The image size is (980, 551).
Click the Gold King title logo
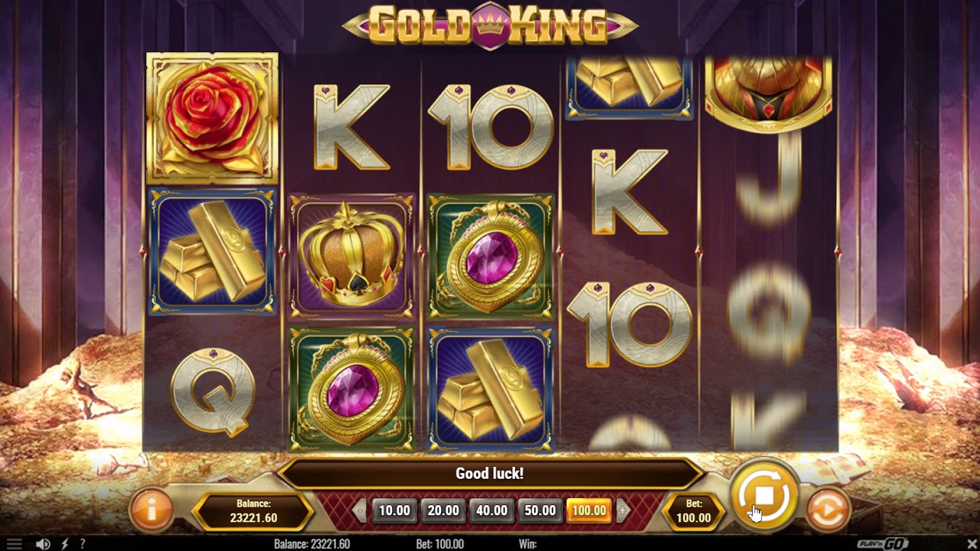pyautogui.click(x=490, y=25)
